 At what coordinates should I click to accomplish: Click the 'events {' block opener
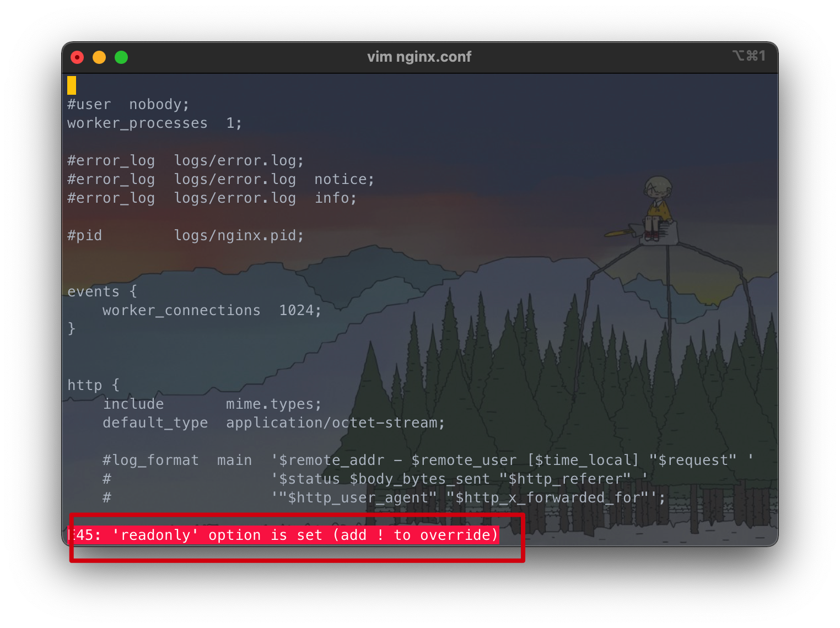pyautogui.click(x=102, y=291)
